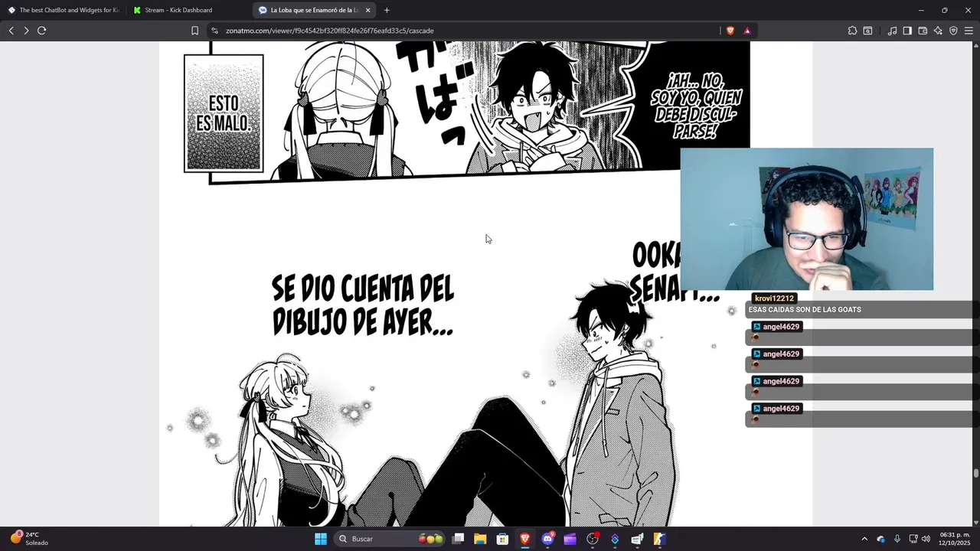
Task: Go forward to the next page
Action: pos(26,31)
